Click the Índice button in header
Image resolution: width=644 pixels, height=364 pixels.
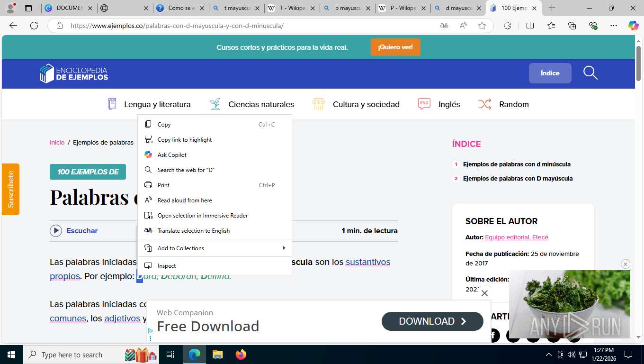point(550,73)
